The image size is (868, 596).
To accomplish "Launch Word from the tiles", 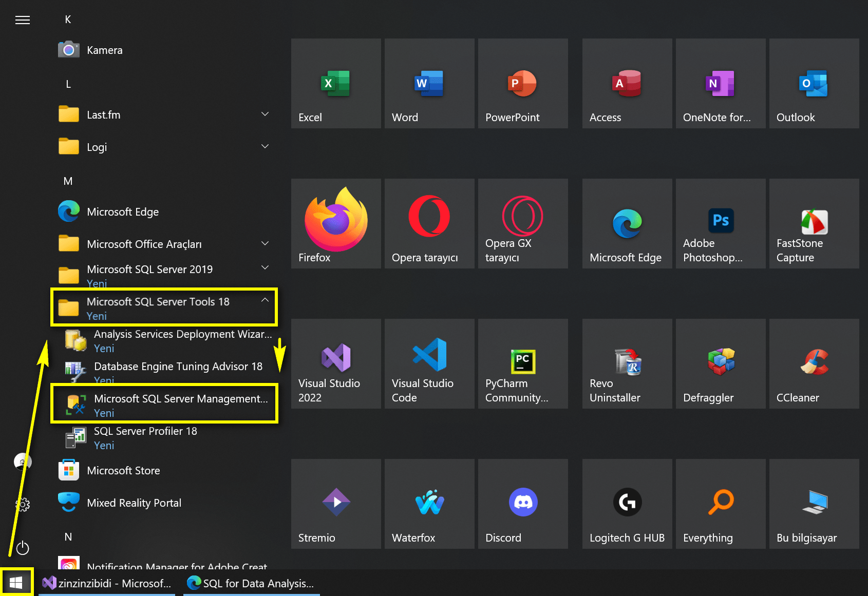I will (429, 83).
